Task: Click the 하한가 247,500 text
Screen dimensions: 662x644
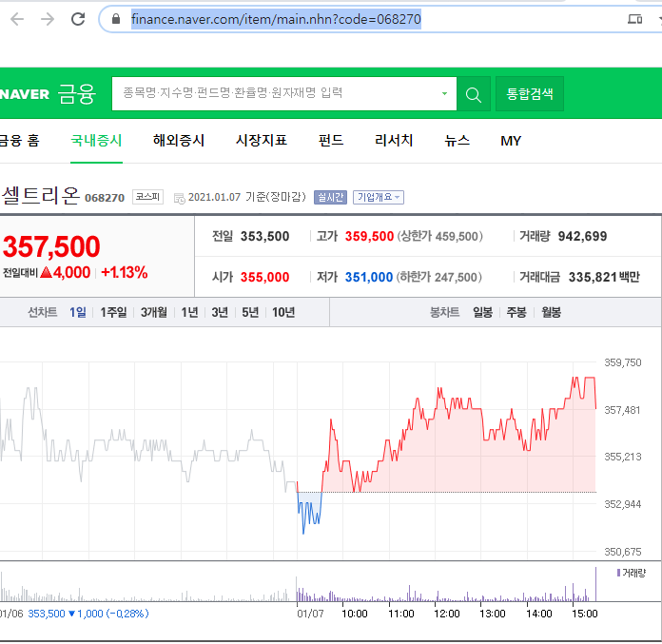Action: [x=439, y=278]
